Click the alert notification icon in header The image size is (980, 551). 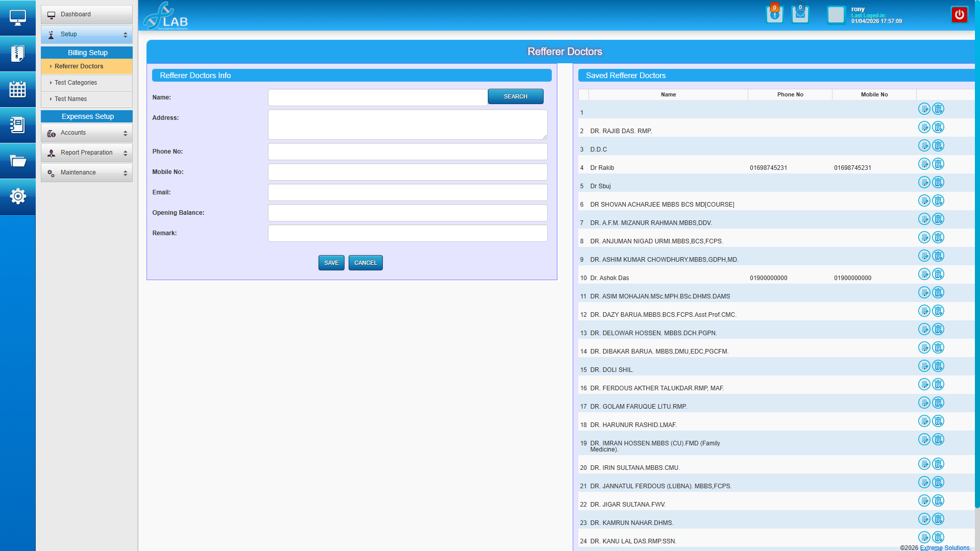point(774,14)
